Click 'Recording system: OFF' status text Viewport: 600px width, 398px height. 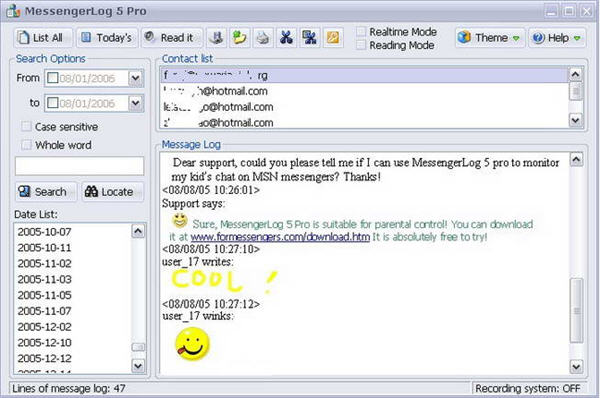pyautogui.click(x=528, y=388)
